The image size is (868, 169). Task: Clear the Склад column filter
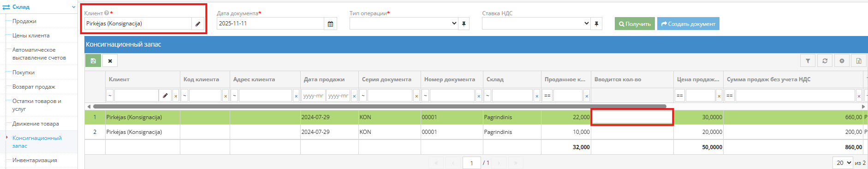click(537, 96)
